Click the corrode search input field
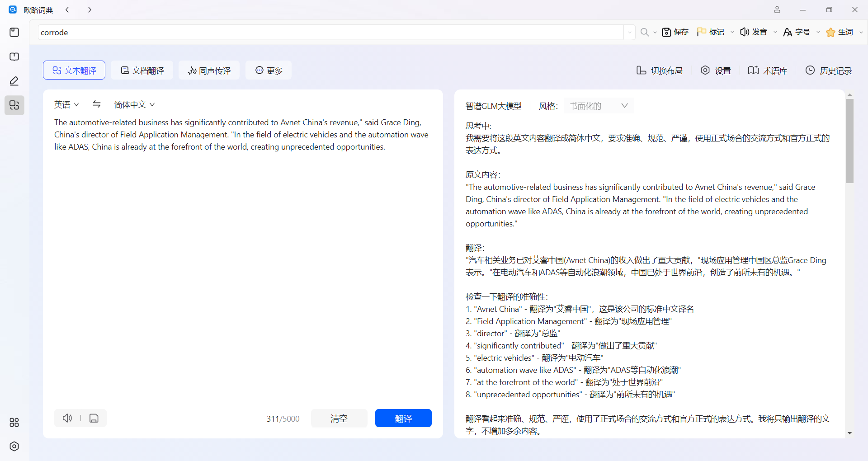Image resolution: width=868 pixels, height=461 pixels. [x=330, y=32]
